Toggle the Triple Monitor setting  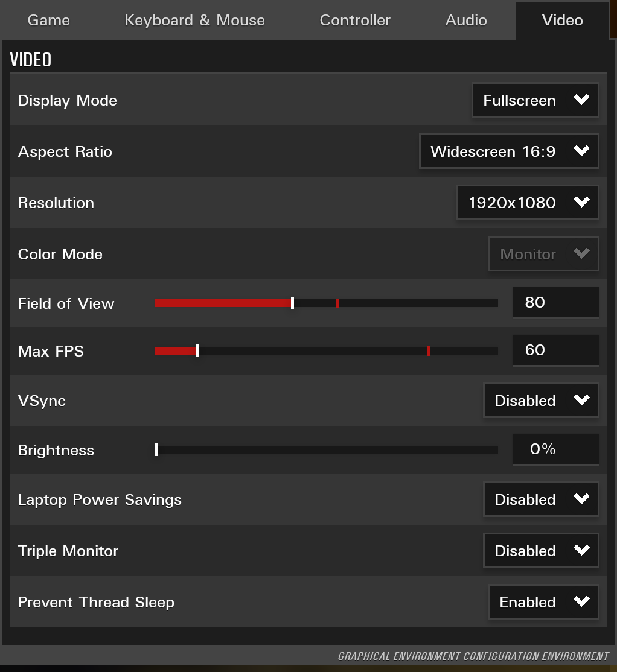point(540,551)
